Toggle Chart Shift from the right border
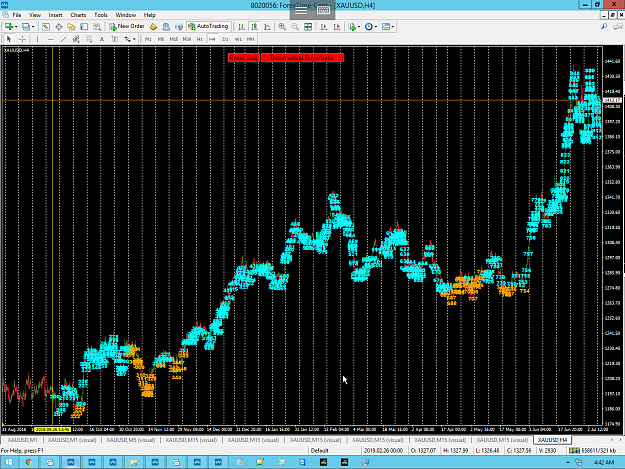Screen dimensions: 625x469 point(337,27)
